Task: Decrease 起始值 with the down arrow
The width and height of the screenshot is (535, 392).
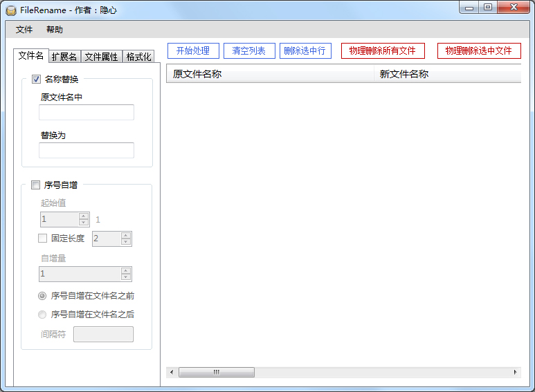Action: pyautogui.click(x=84, y=222)
